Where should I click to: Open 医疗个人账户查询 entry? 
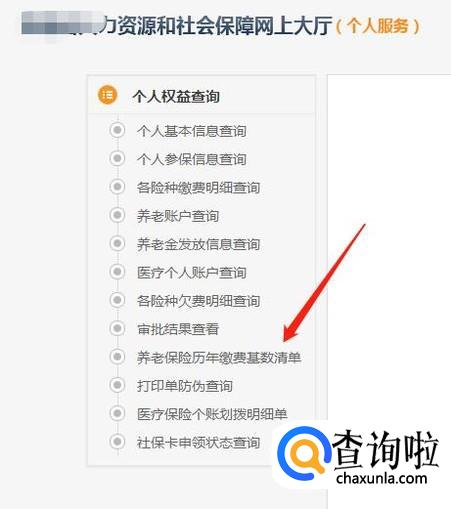coord(192,273)
